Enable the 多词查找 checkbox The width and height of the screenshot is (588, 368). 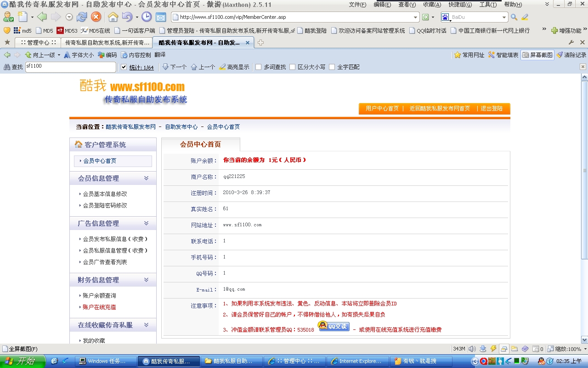click(259, 67)
